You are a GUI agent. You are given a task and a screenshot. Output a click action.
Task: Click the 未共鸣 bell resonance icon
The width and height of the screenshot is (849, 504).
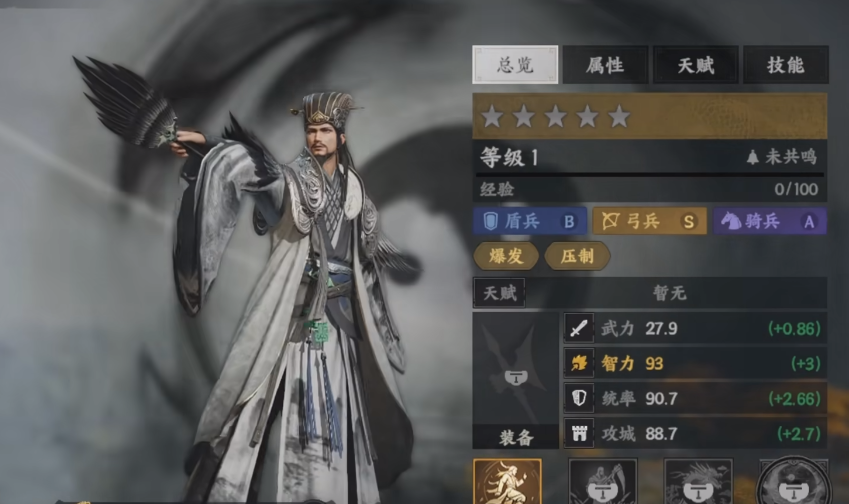tap(752, 157)
